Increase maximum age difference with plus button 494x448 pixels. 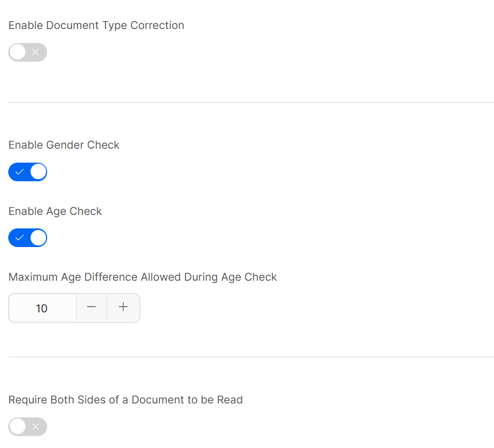coord(123,308)
